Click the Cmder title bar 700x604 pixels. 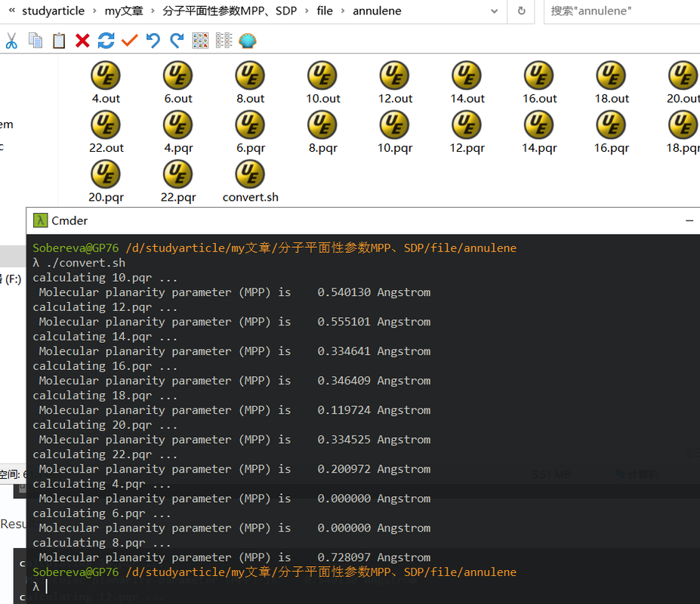[362, 220]
